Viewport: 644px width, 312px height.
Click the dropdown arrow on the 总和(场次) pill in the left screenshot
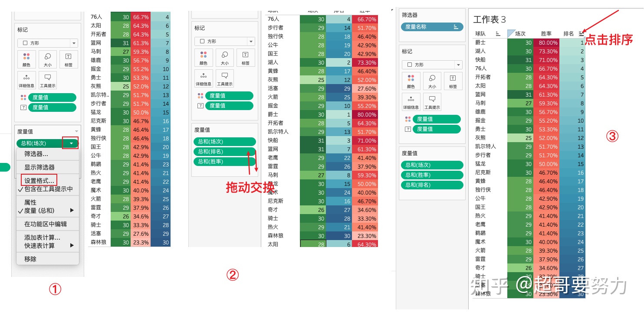[71, 143]
